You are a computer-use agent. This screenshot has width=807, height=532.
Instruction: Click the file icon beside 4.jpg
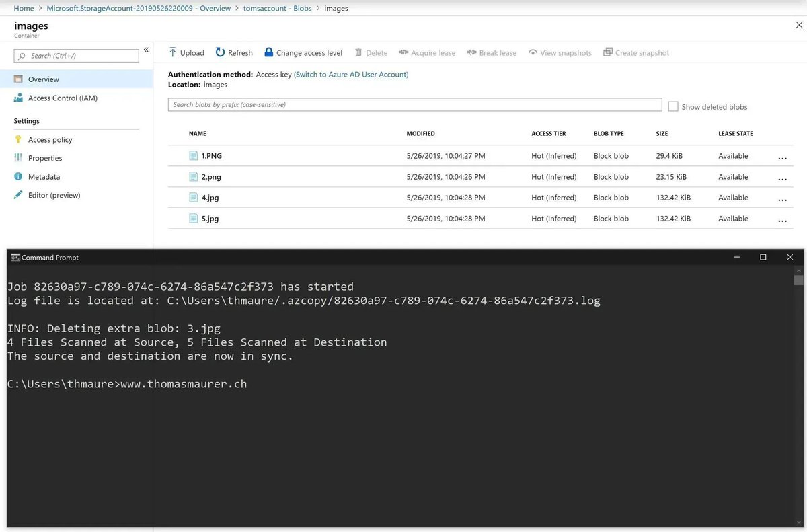194,197
